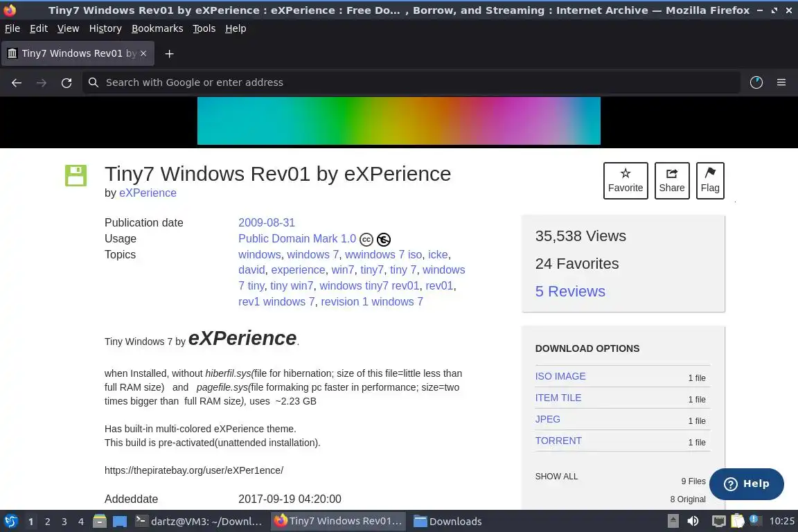798x532 pixels.
Task: Focus the address bar search field
Action: coord(411,82)
